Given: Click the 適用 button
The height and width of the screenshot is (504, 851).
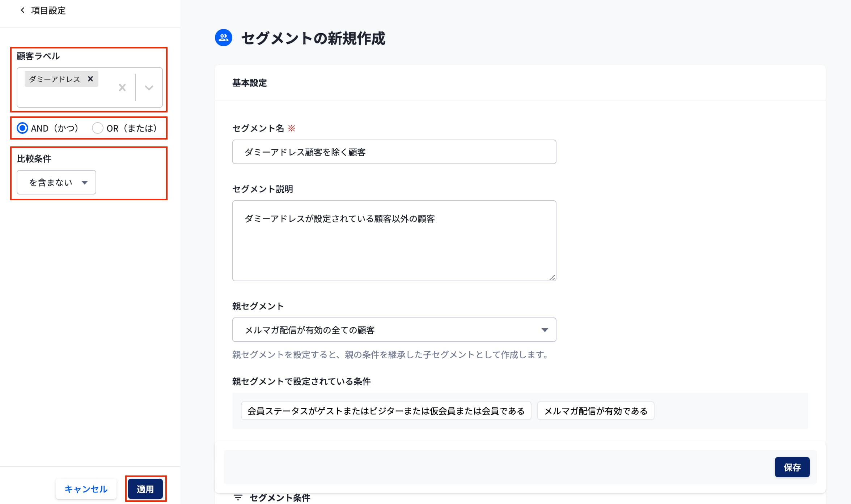Looking at the screenshot, I should click(x=145, y=489).
